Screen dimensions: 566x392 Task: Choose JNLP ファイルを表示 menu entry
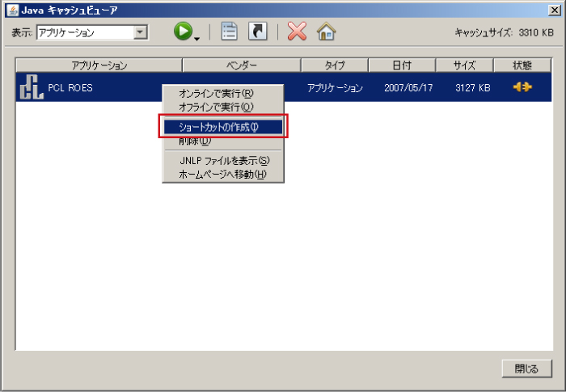tap(224, 161)
